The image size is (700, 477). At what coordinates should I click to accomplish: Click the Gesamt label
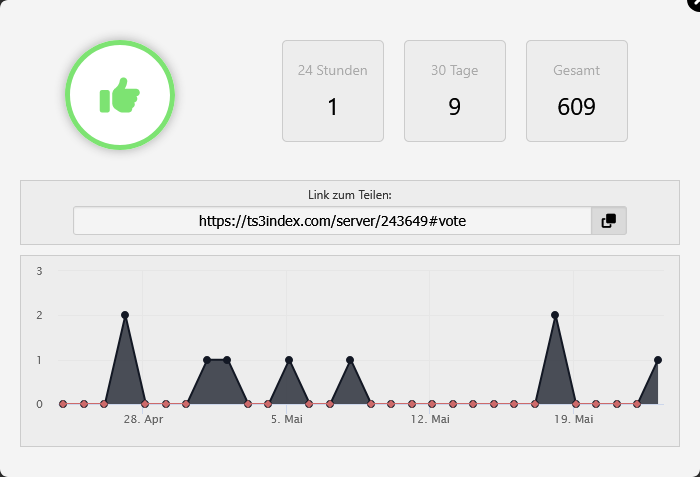(x=576, y=71)
